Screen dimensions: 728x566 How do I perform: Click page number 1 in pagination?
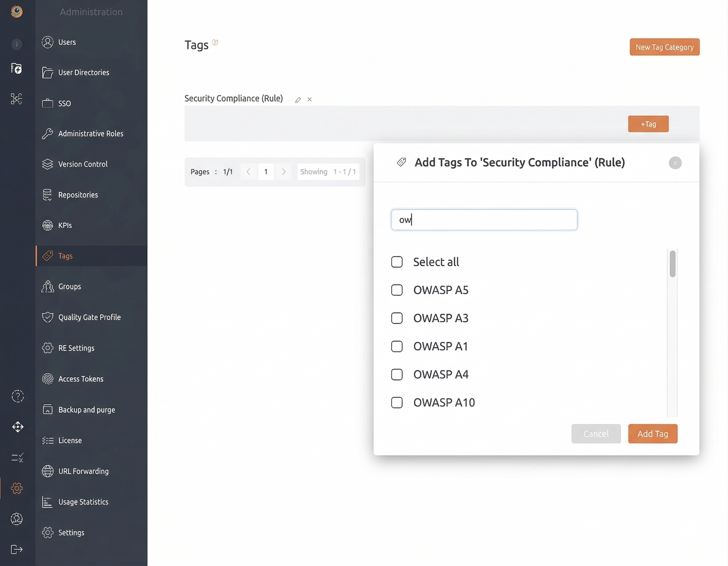266,172
